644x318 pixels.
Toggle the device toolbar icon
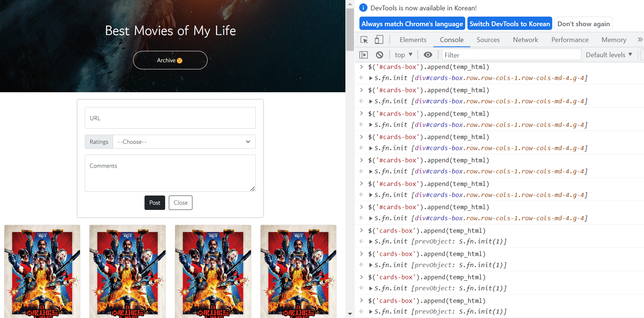[379, 40]
